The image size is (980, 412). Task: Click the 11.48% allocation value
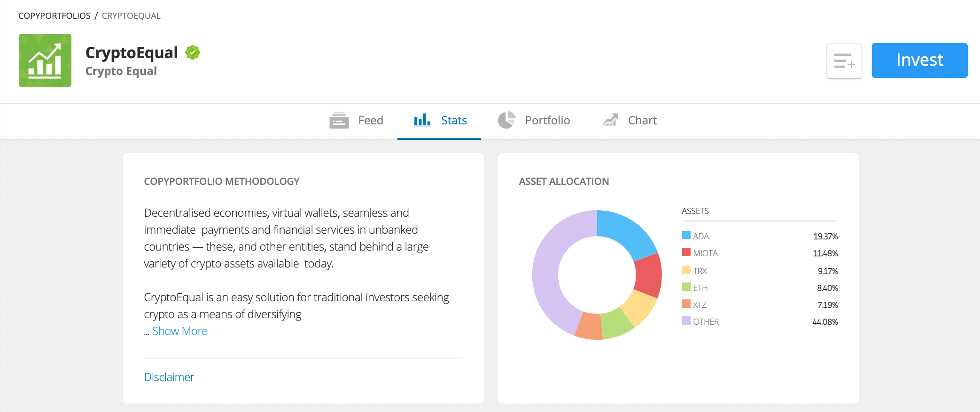(x=825, y=253)
